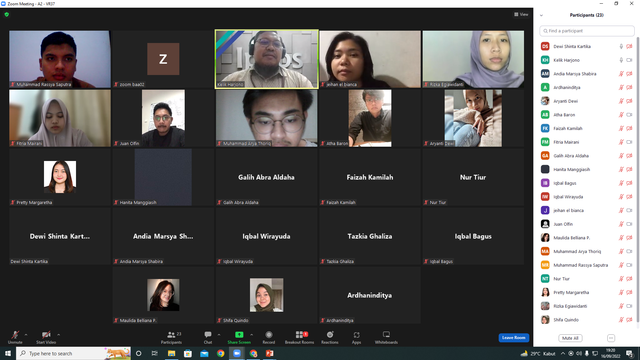Screen dimensions: 640x360
Task: Click the Unmute microphone icon
Action: click(x=15, y=335)
